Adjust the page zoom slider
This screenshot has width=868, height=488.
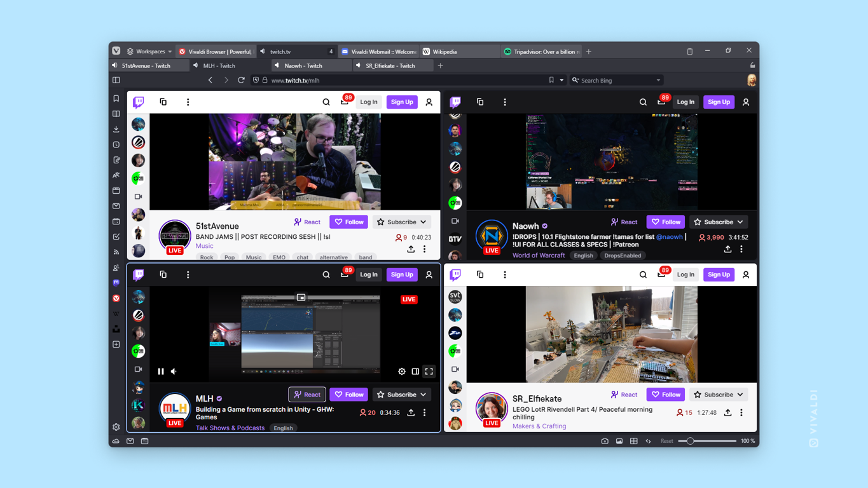(x=707, y=441)
